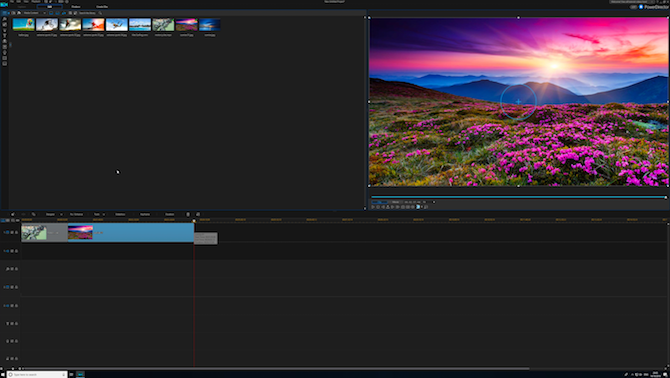Click the plug-ins puzzle icon in library toolbar
670x378 pixels.
coord(19,13)
